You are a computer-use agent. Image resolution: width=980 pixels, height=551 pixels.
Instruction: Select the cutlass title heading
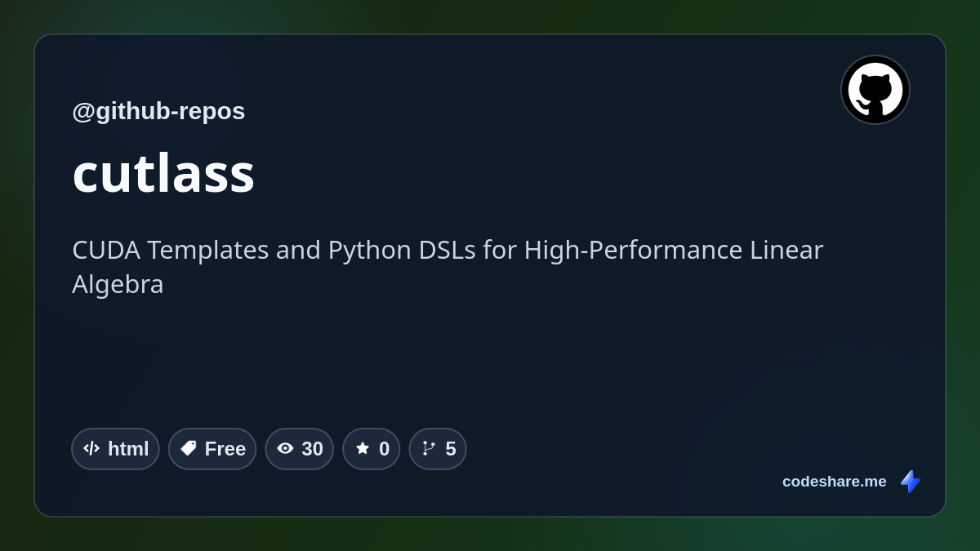(x=163, y=172)
